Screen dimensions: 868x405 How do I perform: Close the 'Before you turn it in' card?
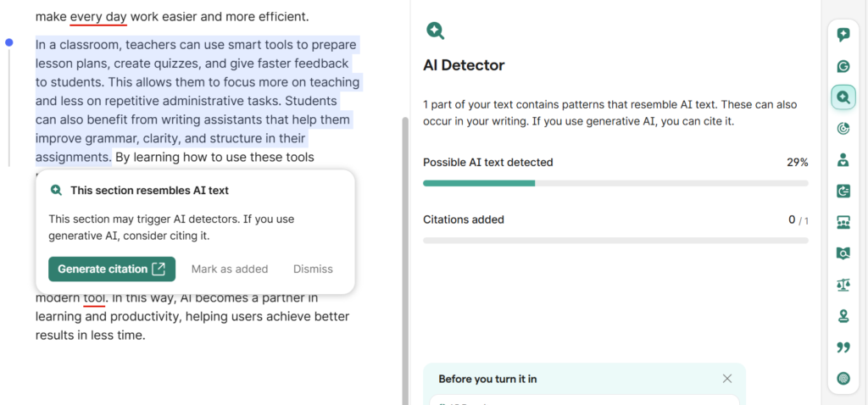(x=726, y=379)
